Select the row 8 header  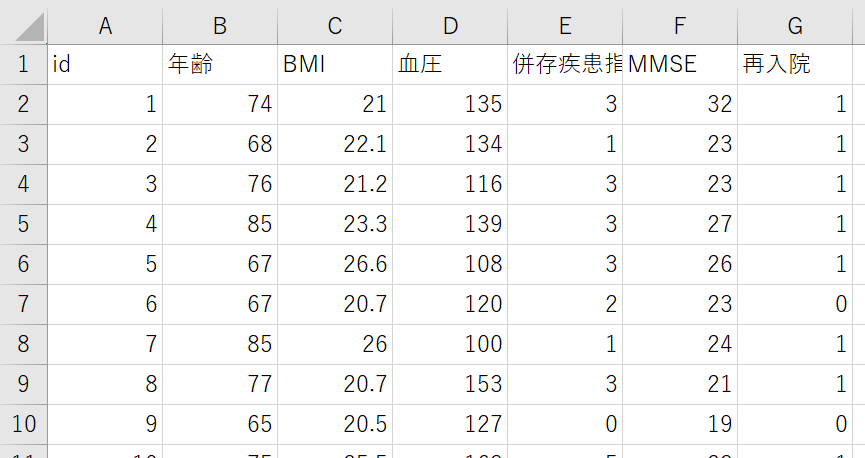click(x=23, y=344)
